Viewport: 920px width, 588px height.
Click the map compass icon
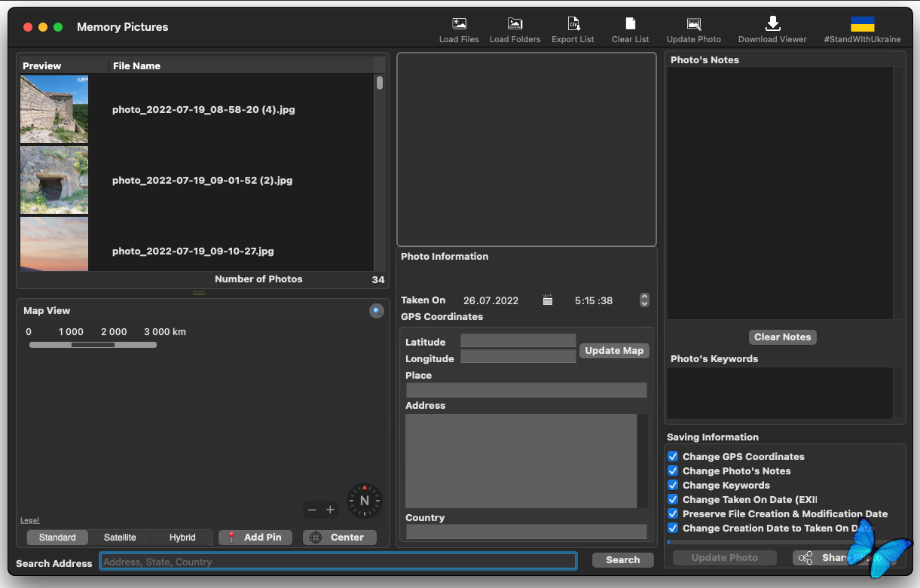[x=365, y=501]
